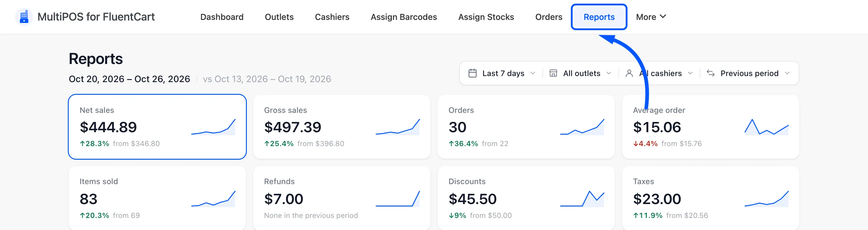Select the Reports tab

coord(599,17)
